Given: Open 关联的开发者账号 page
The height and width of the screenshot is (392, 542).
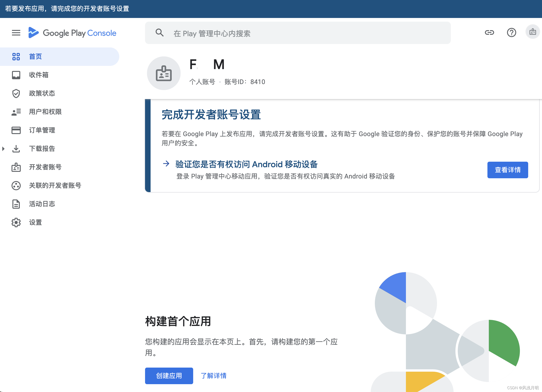Looking at the screenshot, I should click(55, 185).
